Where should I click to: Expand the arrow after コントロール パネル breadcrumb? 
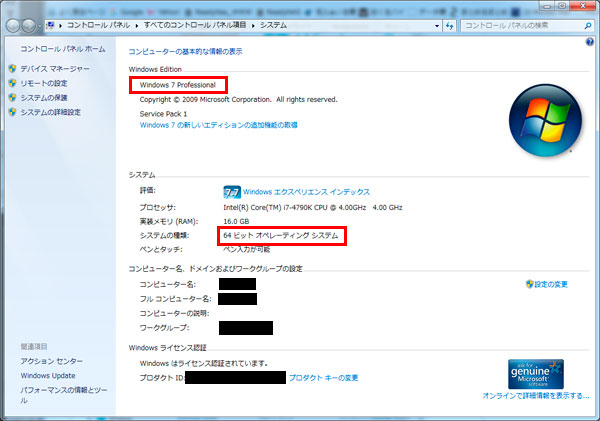pyautogui.click(x=137, y=26)
